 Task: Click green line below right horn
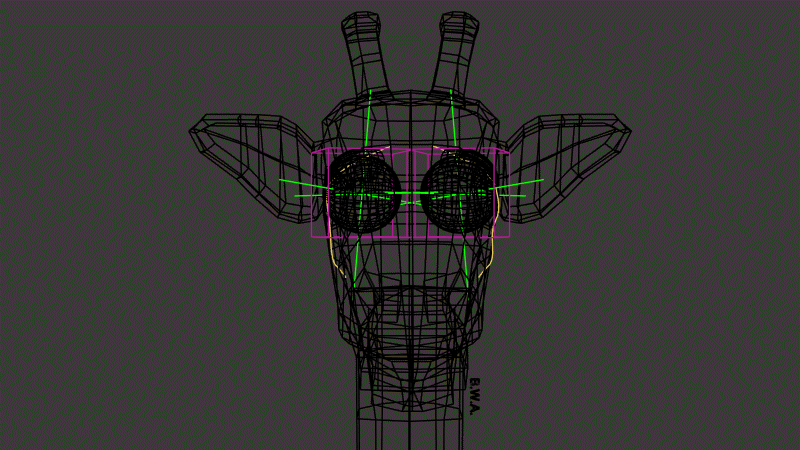(453, 118)
